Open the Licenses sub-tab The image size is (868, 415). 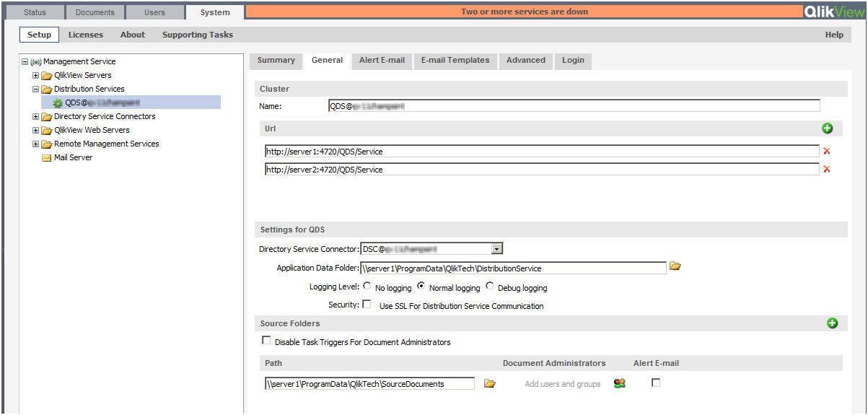[86, 35]
